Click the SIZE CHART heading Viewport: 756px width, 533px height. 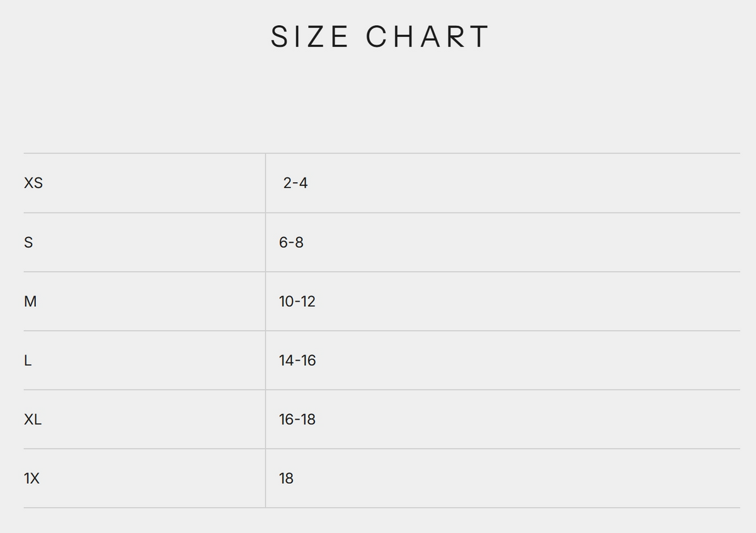point(380,37)
